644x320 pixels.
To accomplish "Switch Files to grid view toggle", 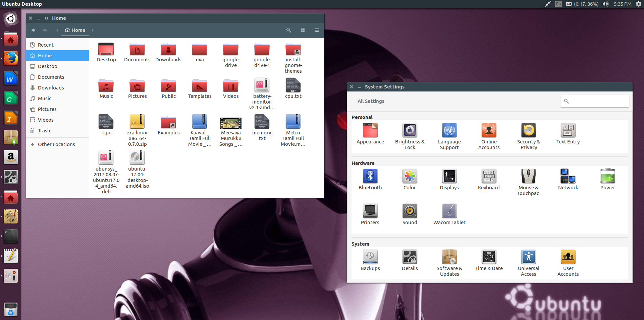I will coord(303,30).
